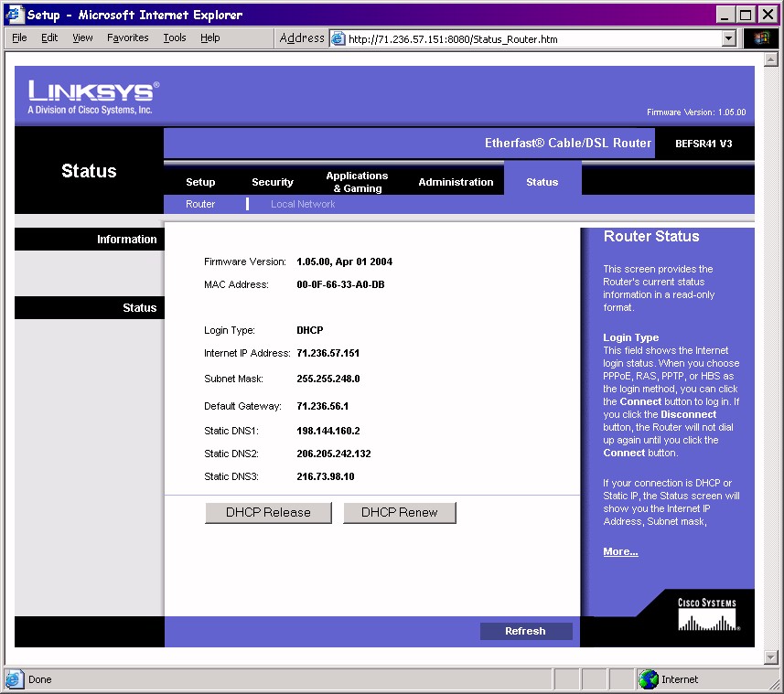Open the View menu
This screenshot has width=784, height=694.
(x=82, y=38)
